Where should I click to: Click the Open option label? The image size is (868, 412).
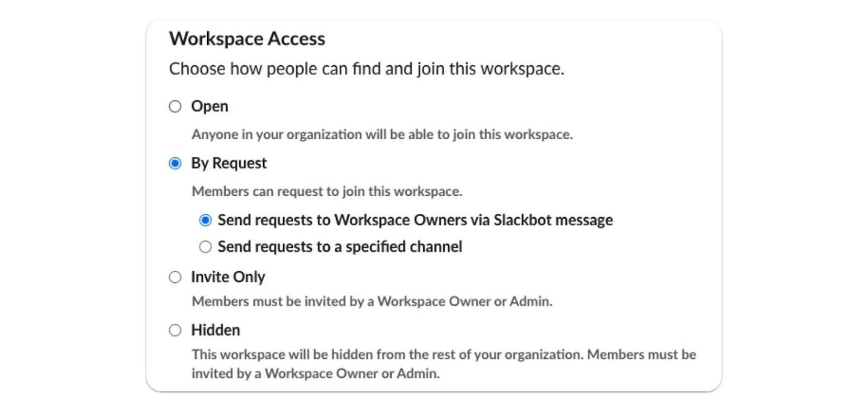point(209,106)
